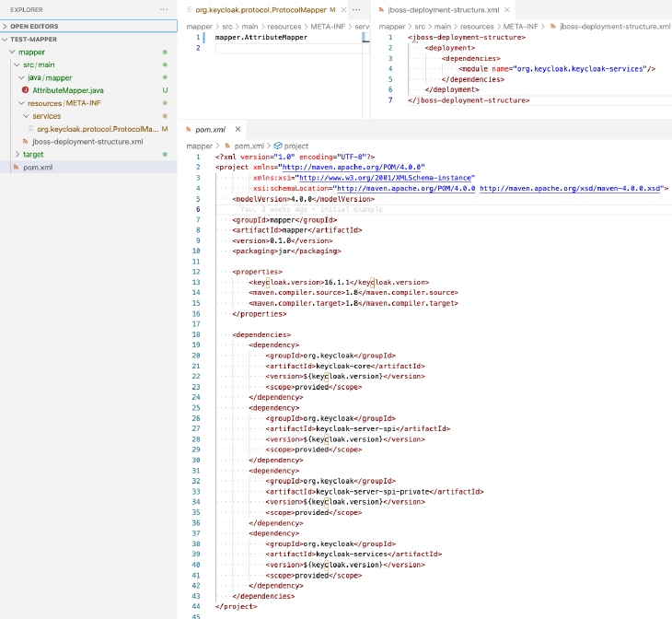Click the project symbol icon in pom.xml breadcrumb

(x=277, y=146)
